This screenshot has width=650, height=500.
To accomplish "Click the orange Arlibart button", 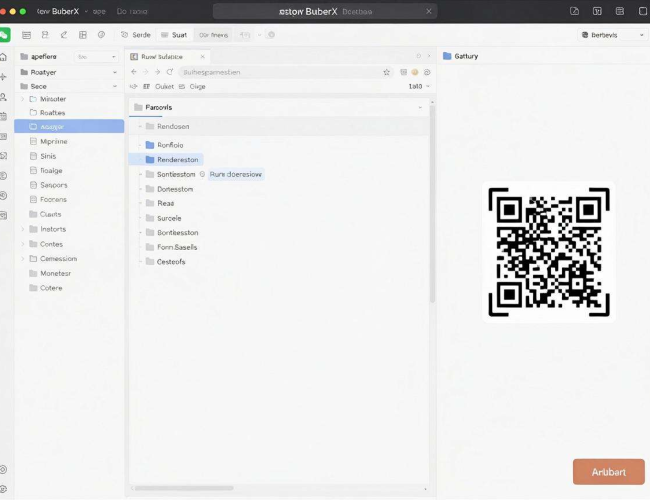I will coord(609,472).
